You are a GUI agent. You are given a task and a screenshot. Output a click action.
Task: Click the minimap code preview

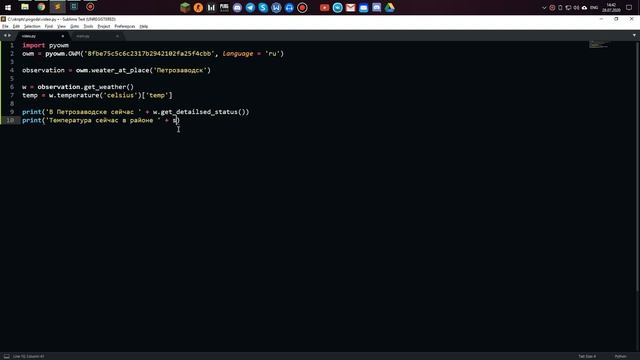tap(599, 44)
